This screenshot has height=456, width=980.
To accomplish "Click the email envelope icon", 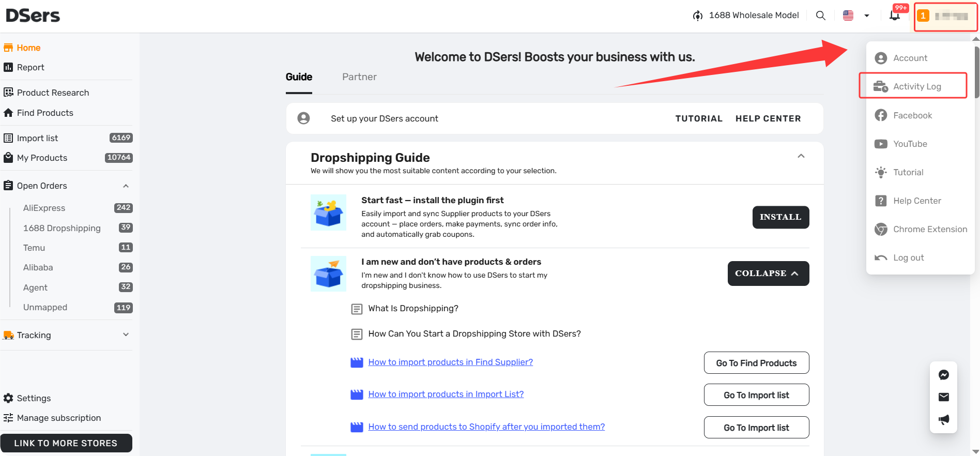I will click(943, 397).
